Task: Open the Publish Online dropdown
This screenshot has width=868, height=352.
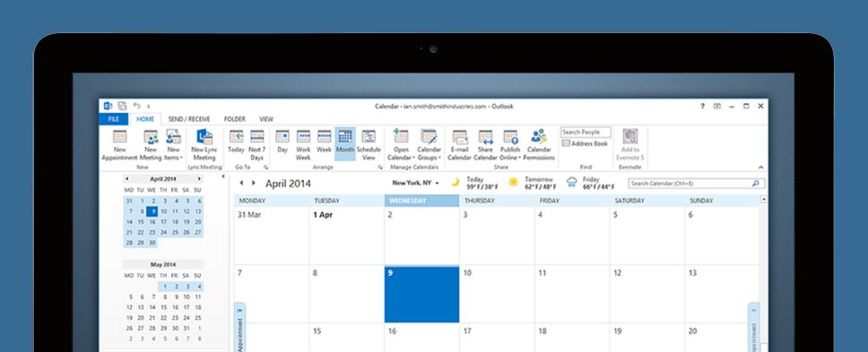Action: pos(510,145)
